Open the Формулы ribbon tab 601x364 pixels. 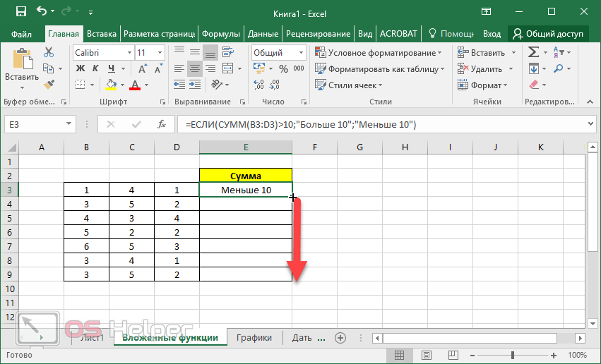click(221, 34)
